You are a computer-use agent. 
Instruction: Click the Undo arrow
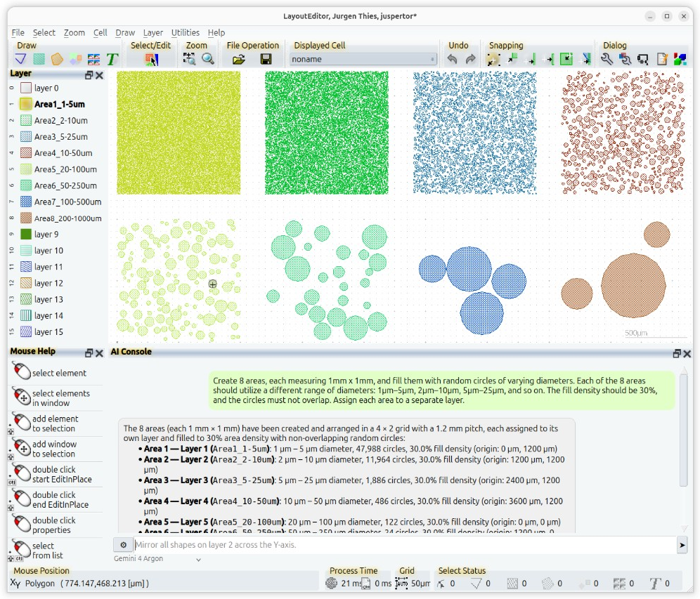pos(452,59)
